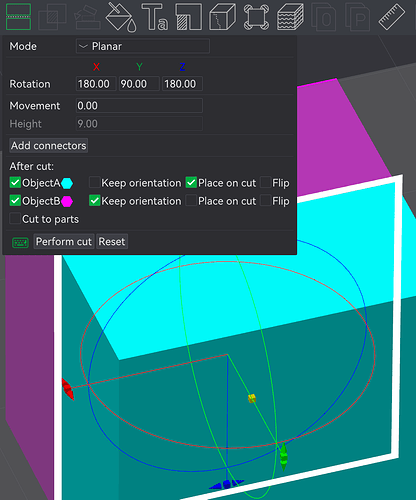Enable Flip for ObjectB
Viewport: 416px width, 500px height.
[265, 201]
